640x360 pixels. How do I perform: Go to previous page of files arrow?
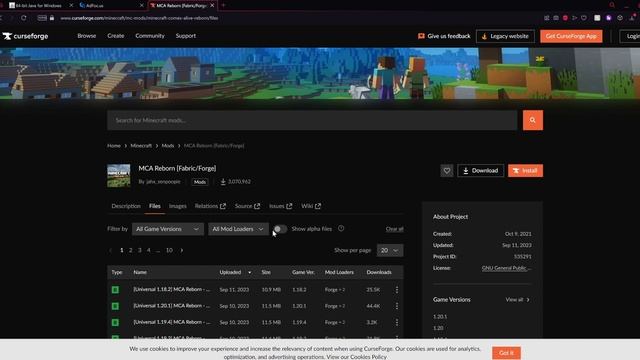tap(110, 250)
